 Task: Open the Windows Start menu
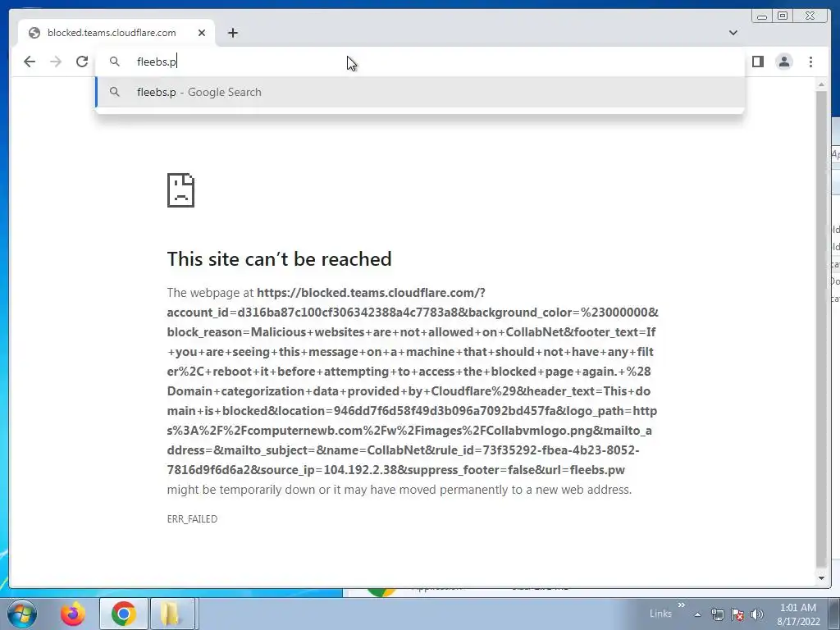22,614
